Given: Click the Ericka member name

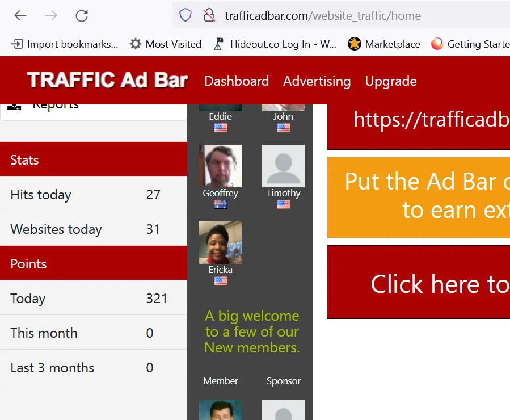Looking at the screenshot, I should [x=220, y=270].
